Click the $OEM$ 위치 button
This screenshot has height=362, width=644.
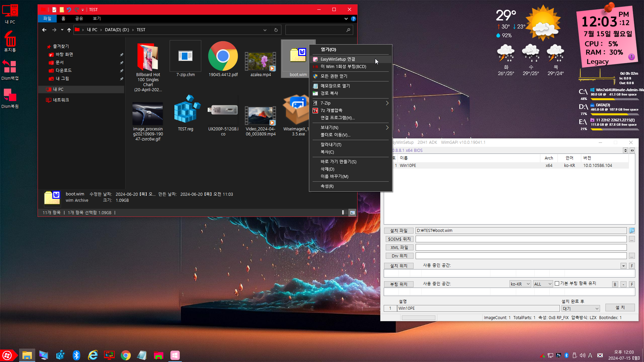click(x=399, y=239)
